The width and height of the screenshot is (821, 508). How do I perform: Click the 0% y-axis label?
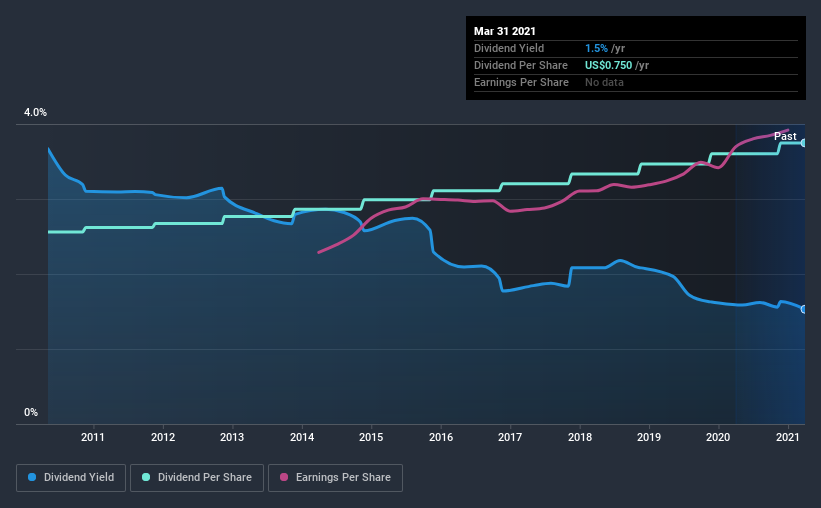31,412
